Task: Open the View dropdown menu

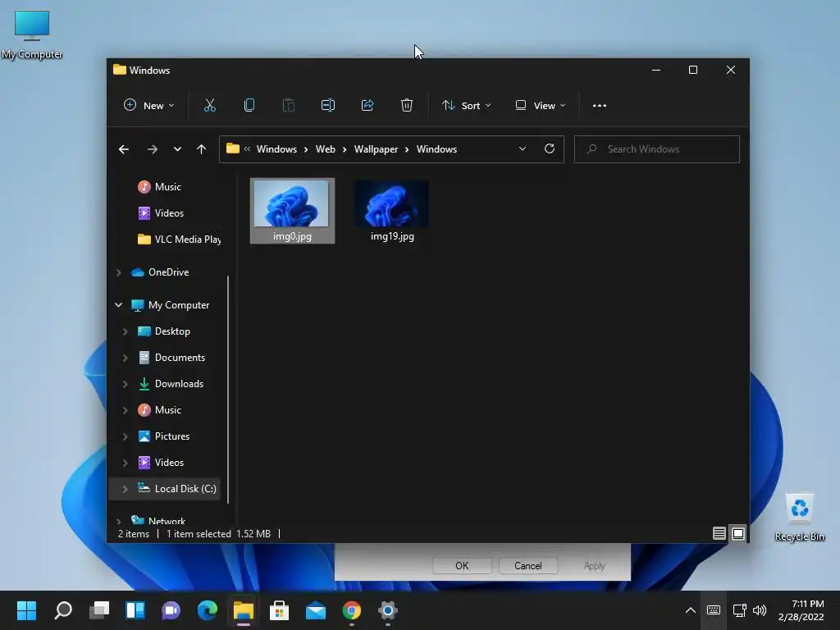Action: [x=540, y=106]
